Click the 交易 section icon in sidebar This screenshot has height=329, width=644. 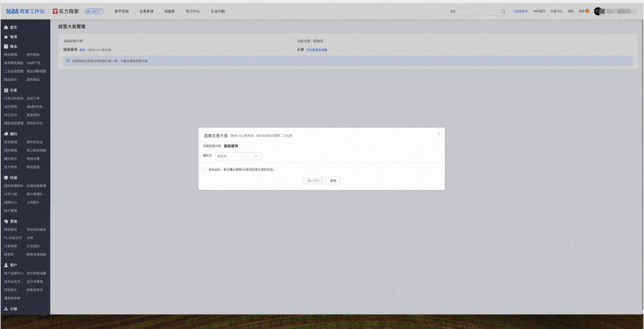pos(6,90)
